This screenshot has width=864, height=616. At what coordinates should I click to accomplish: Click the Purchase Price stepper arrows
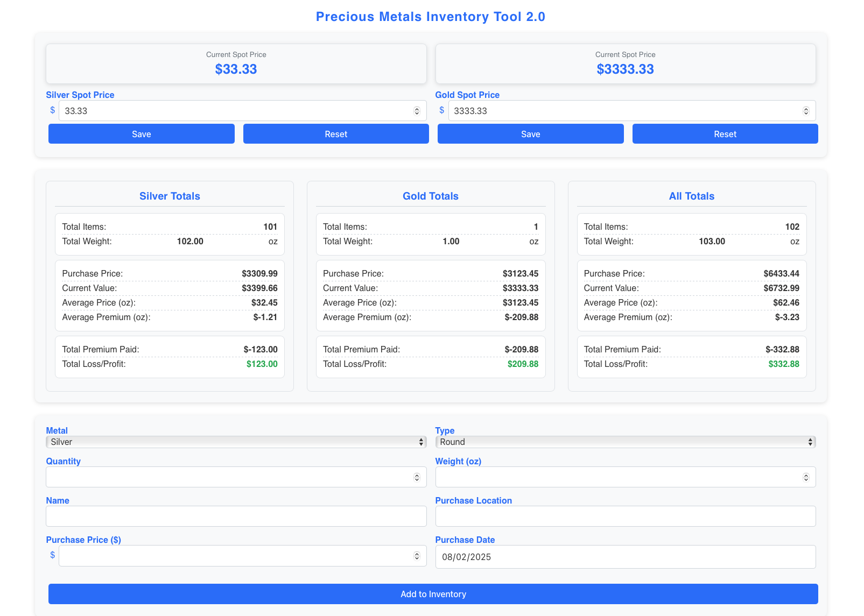pos(417,556)
